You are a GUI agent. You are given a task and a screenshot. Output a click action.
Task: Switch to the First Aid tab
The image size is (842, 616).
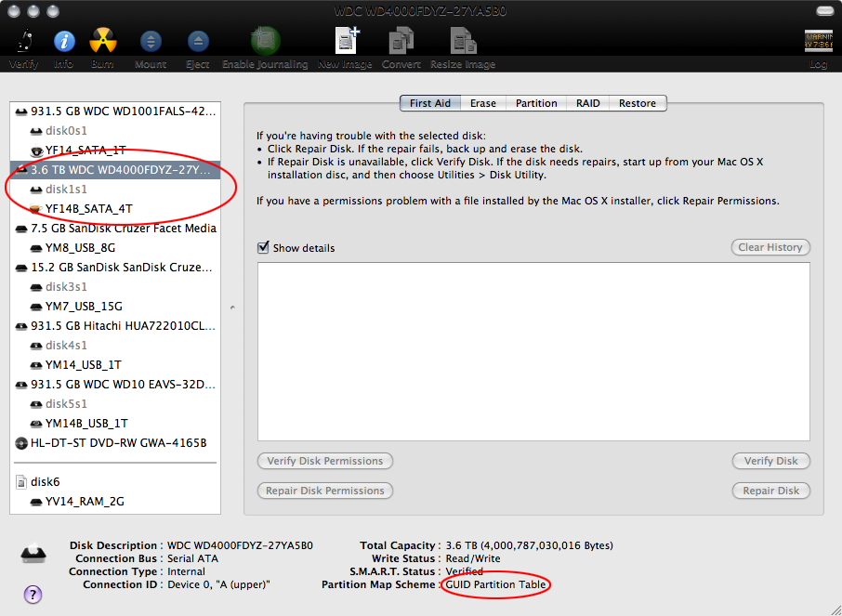click(430, 103)
